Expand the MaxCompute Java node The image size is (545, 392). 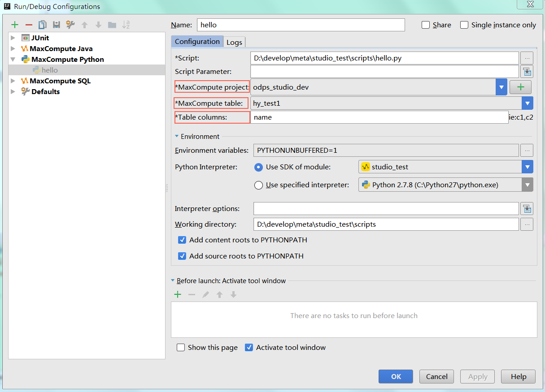pyautogui.click(x=13, y=49)
